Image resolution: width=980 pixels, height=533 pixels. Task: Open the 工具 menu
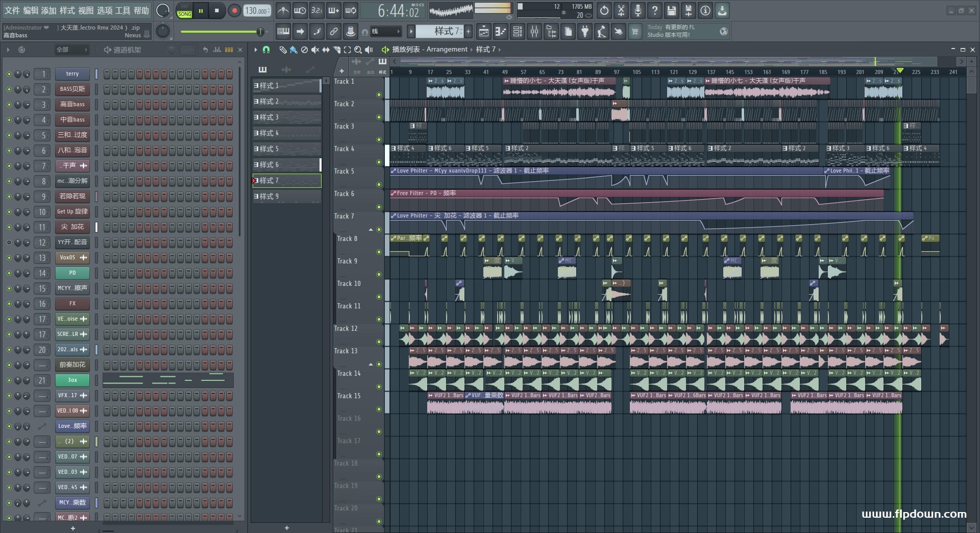[x=122, y=11]
